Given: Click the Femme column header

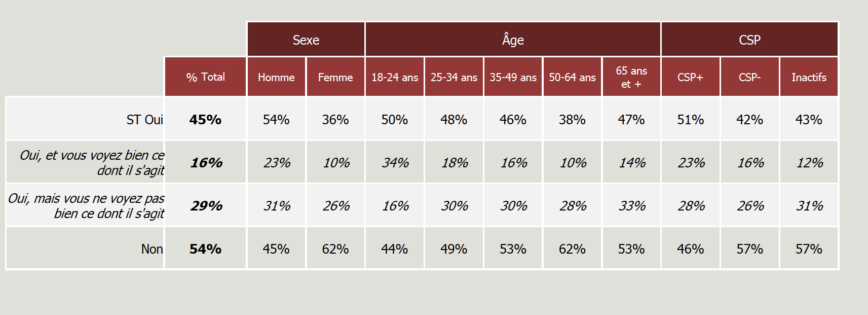Looking at the screenshot, I should (335, 77).
